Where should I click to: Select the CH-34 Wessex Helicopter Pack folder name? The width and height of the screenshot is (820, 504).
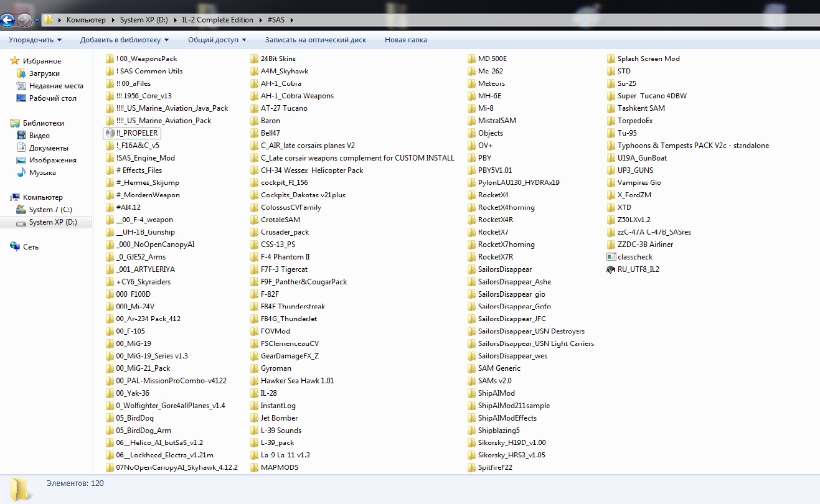click(312, 170)
